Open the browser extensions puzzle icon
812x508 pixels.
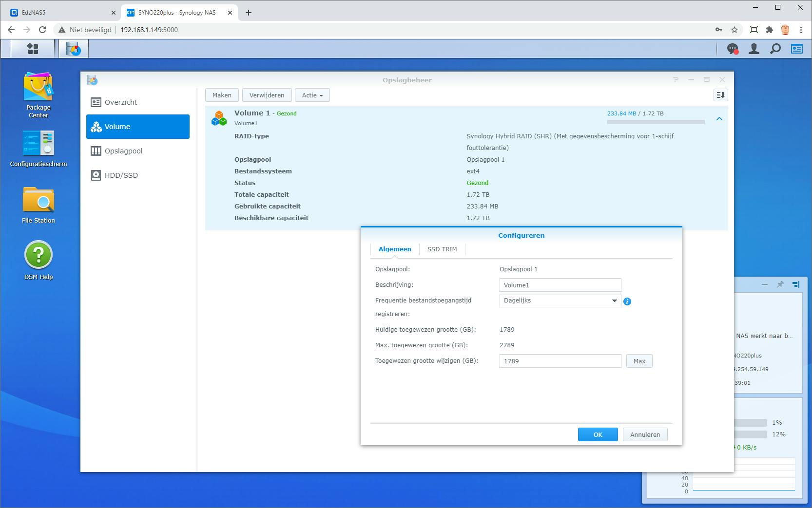pyautogui.click(x=770, y=30)
